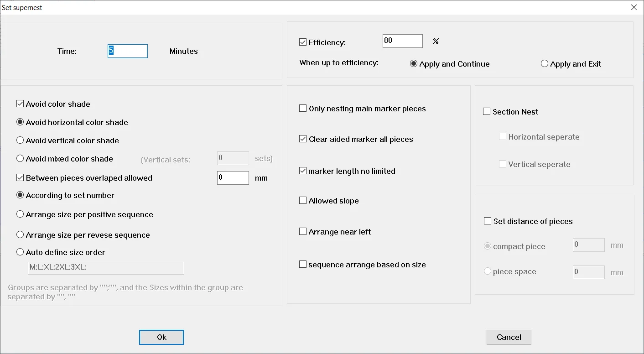The image size is (644, 354).
Task: Select Apply and Continue mode
Action: click(413, 63)
